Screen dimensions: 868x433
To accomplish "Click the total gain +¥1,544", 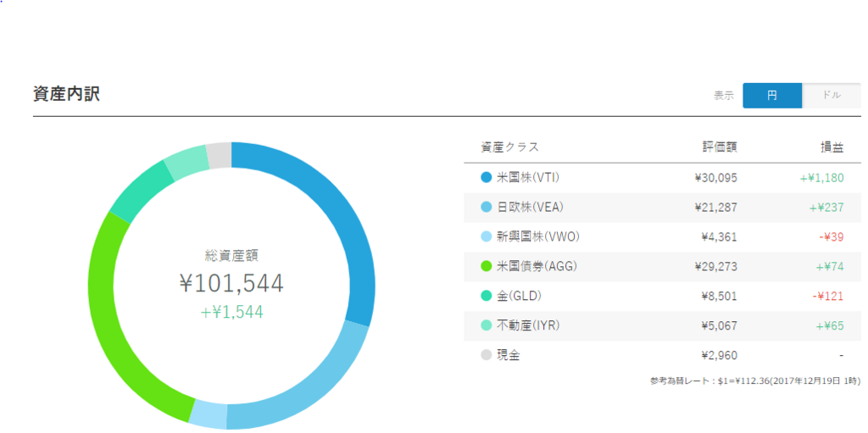I will (231, 313).
